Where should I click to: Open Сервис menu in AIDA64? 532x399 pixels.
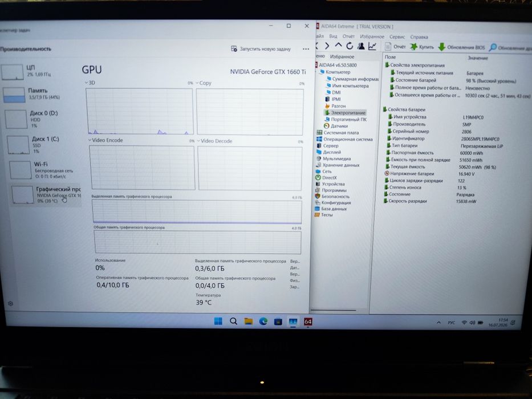[x=397, y=37]
